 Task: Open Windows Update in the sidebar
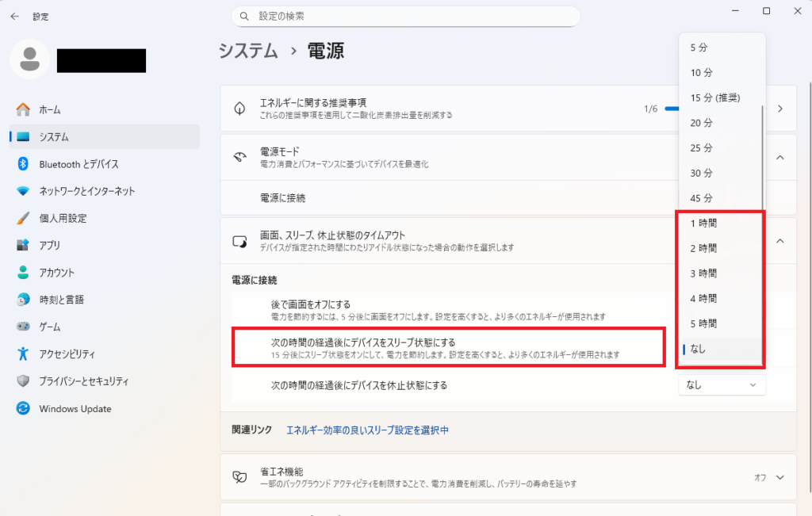click(75, 408)
